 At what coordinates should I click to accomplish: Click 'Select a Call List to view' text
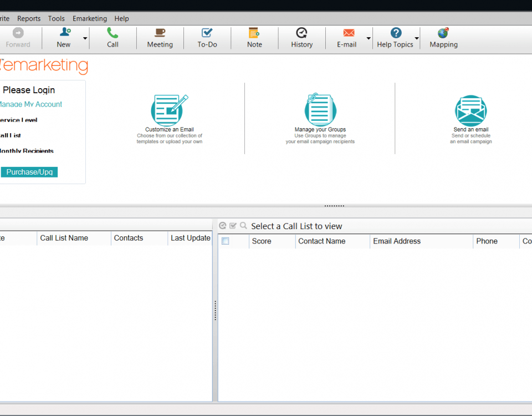296,226
